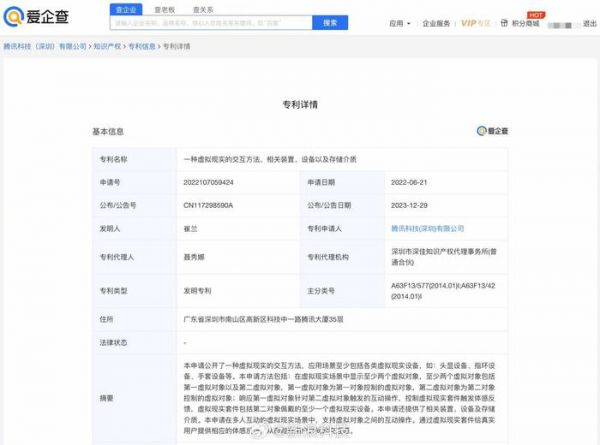Click the HOT badge above 积分商城

[535, 14]
